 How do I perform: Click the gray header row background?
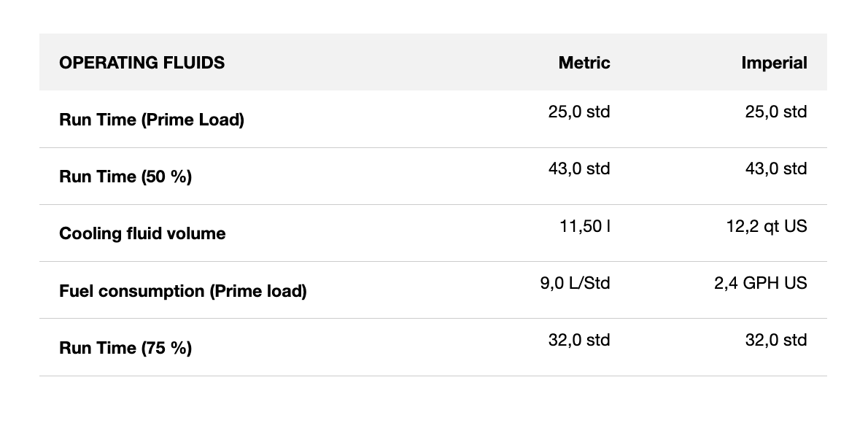click(379, 63)
